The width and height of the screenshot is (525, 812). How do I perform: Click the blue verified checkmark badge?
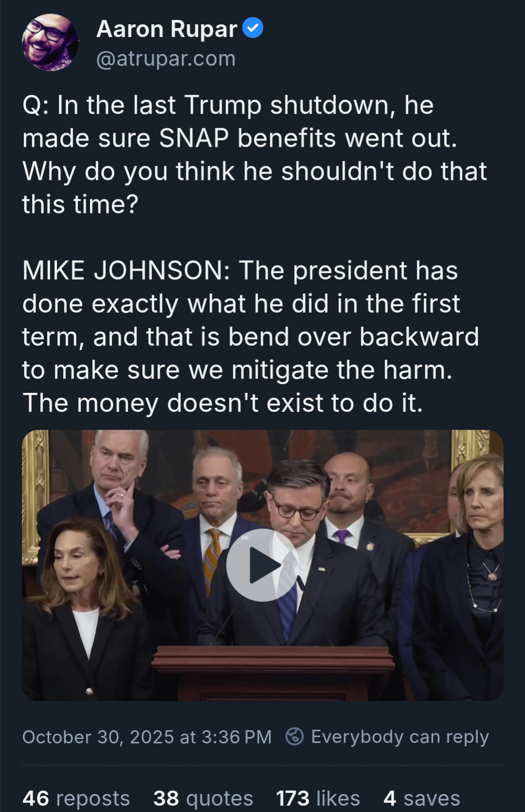[x=253, y=28]
